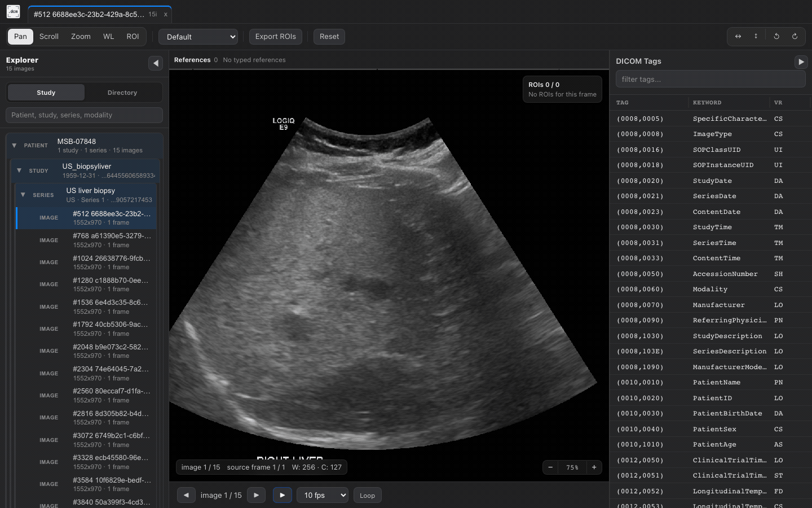Select the ROI tool
This screenshot has height=508, width=812.
pyautogui.click(x=133, y=37)
